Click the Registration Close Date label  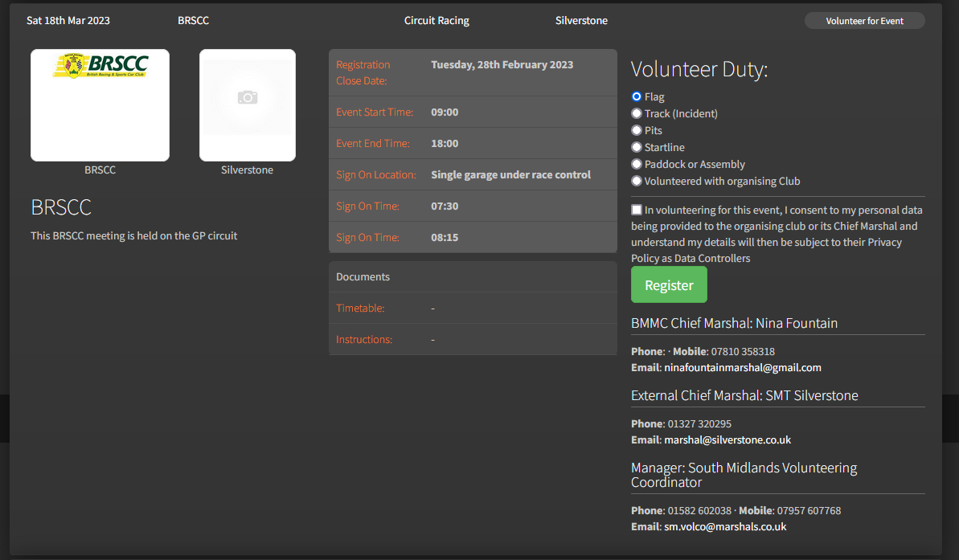tap(363, 73)
